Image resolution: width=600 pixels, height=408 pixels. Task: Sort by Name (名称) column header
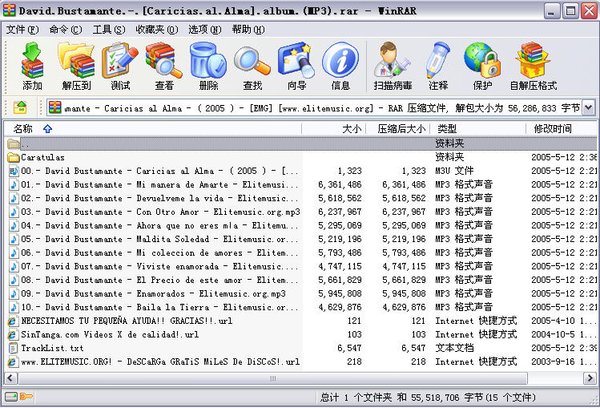pyautogui.click(x=153, y=129)
